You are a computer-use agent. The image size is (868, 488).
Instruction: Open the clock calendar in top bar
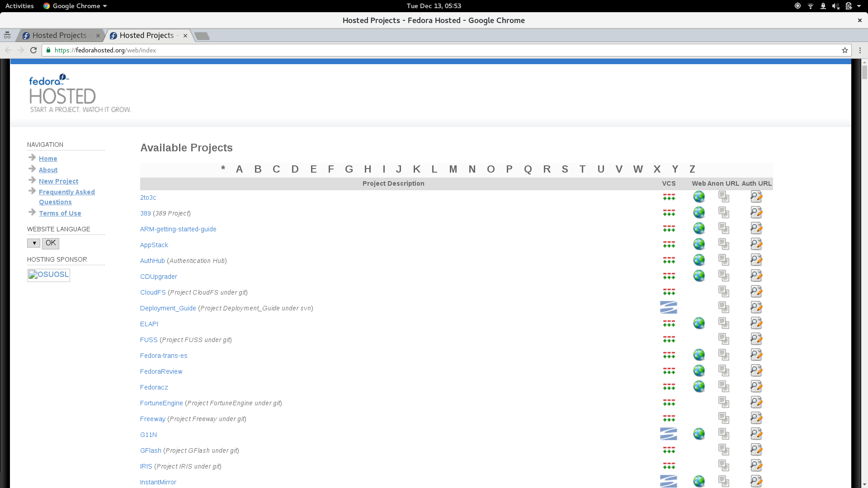[x=434, y=6]
